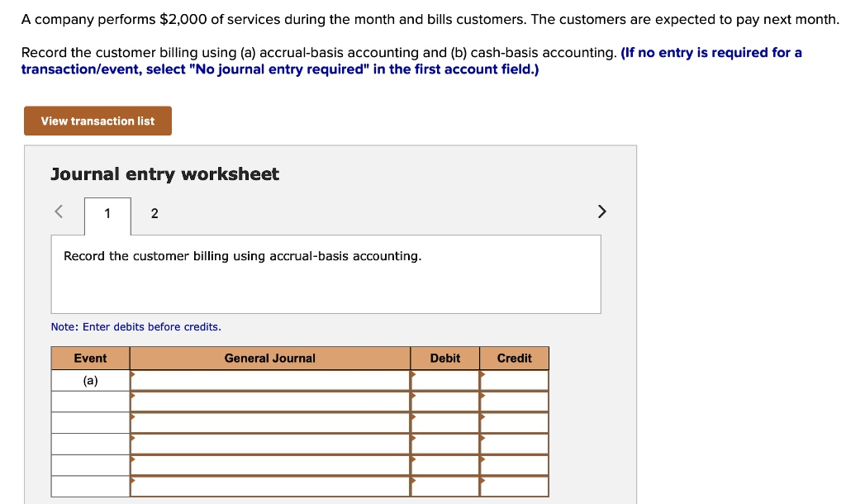The height and width of the screenshot is (504, 846).
Task: Open third row General Journal account dropdown
Action: click(x=270, y=422)
